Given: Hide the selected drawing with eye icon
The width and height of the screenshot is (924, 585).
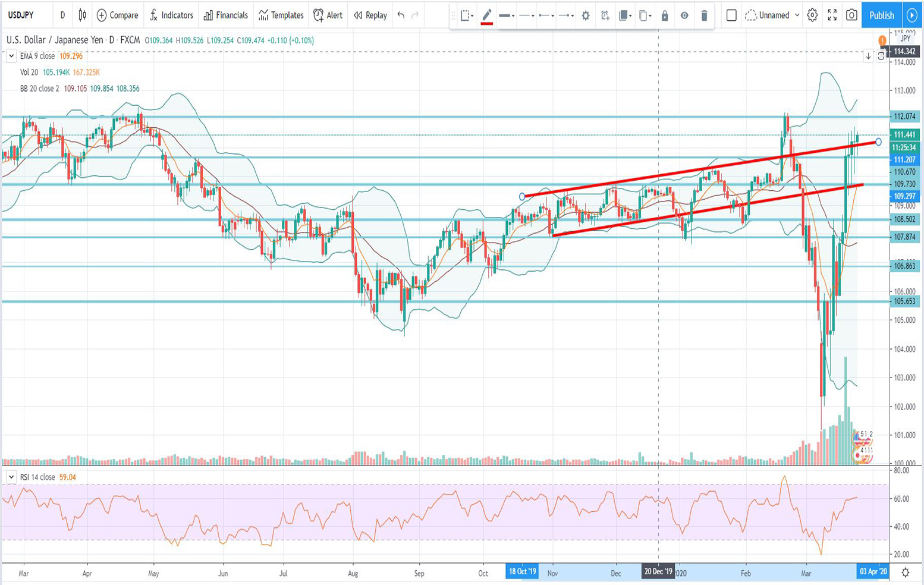Looking at the screenshot, I should point(684,15).
